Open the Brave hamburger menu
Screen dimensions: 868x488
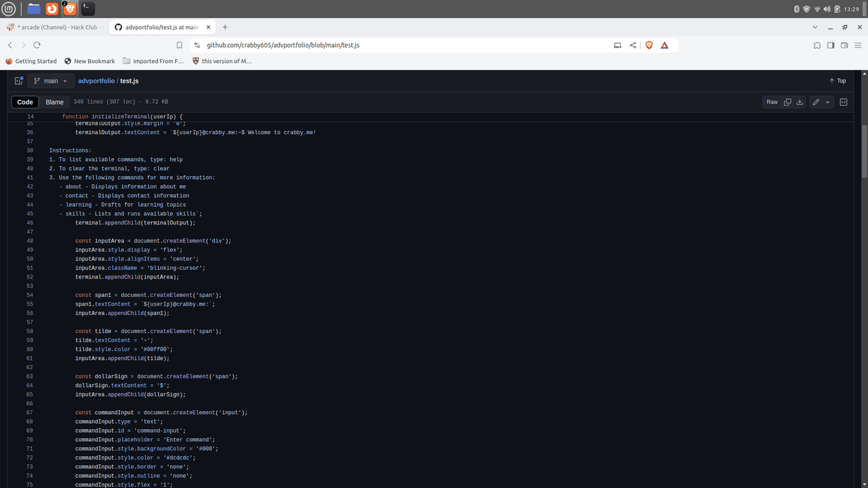[x=858, y=45]
